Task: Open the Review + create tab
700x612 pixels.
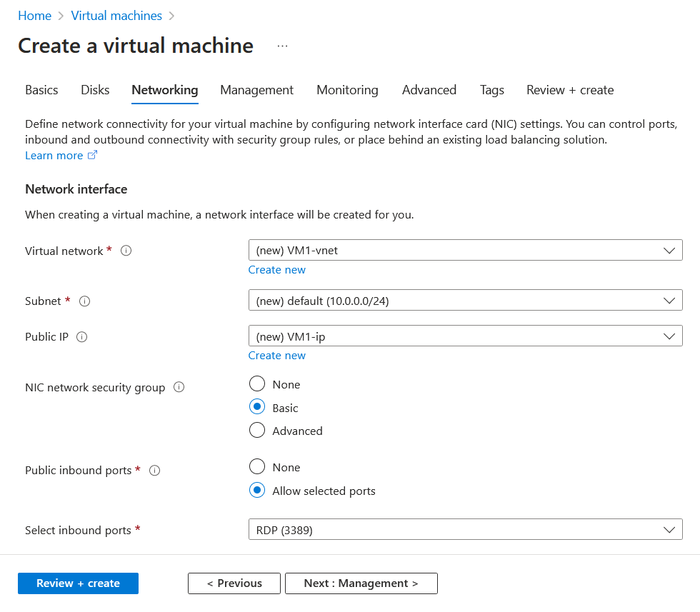Action: (569, 90)
